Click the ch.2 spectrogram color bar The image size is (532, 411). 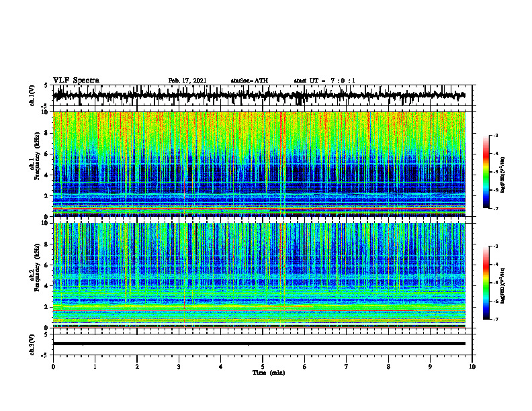486,283
